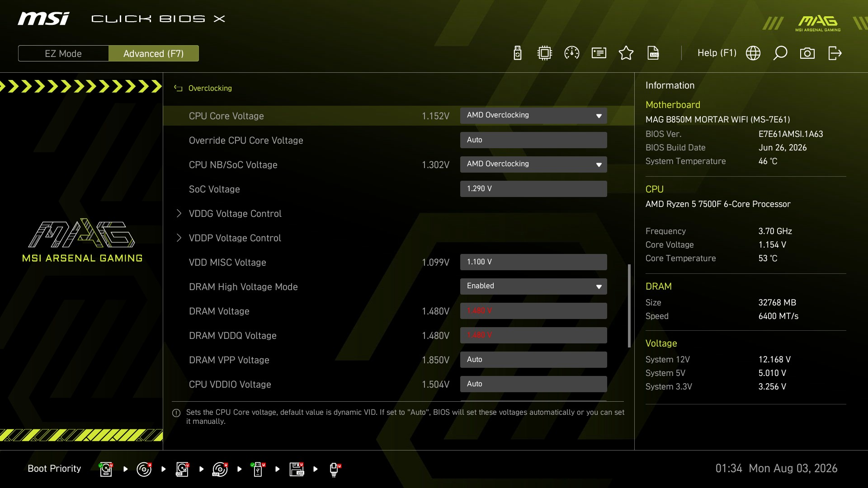The height and width of the screenshot is (488, 868).
Task: Click the AMD Ryzen 5 7500F processor name
Action: pyautogui.click(x=718, y=204)
